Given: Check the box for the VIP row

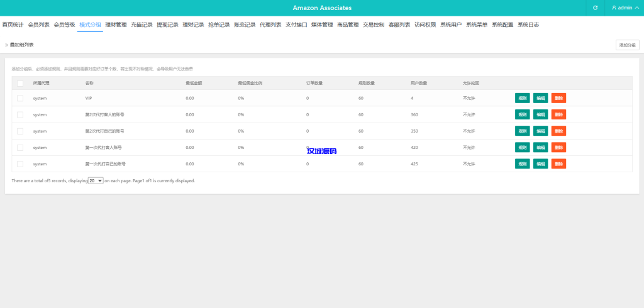Looking at the screenshot, I should point(20,98).
